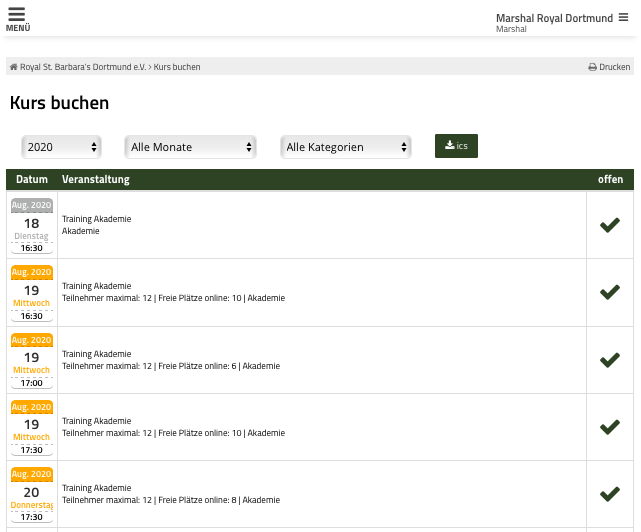Click the Kurs buchen breadcrumb item
The height and width of the screenshot is (532, 641).
(x=177, y=67)
